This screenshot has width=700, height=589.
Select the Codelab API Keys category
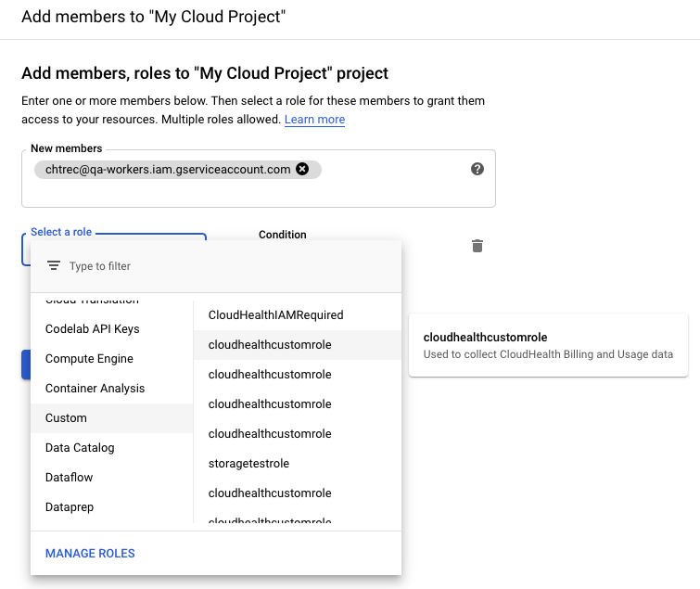[93, 329]
